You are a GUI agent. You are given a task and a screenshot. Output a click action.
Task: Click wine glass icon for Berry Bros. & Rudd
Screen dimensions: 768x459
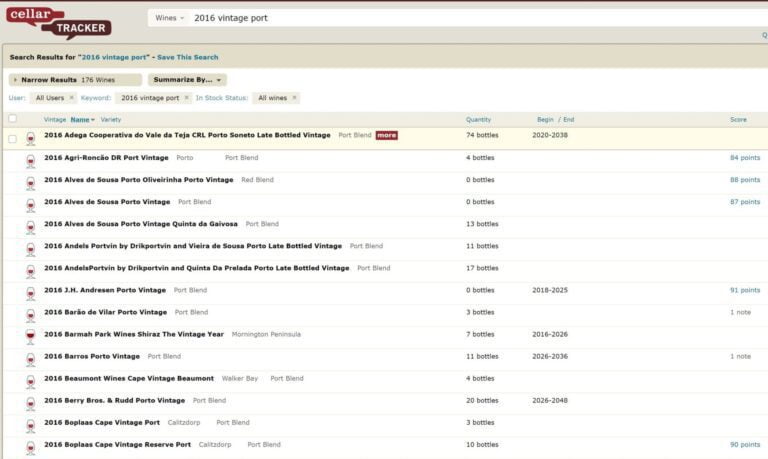coord(31,403)
